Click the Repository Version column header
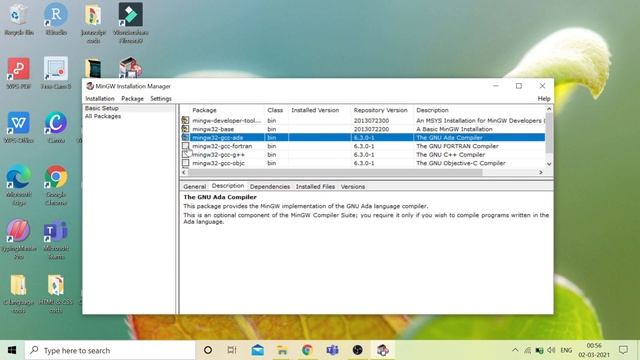The height and width of the screenshot is (360, 640). click(380, 110)
